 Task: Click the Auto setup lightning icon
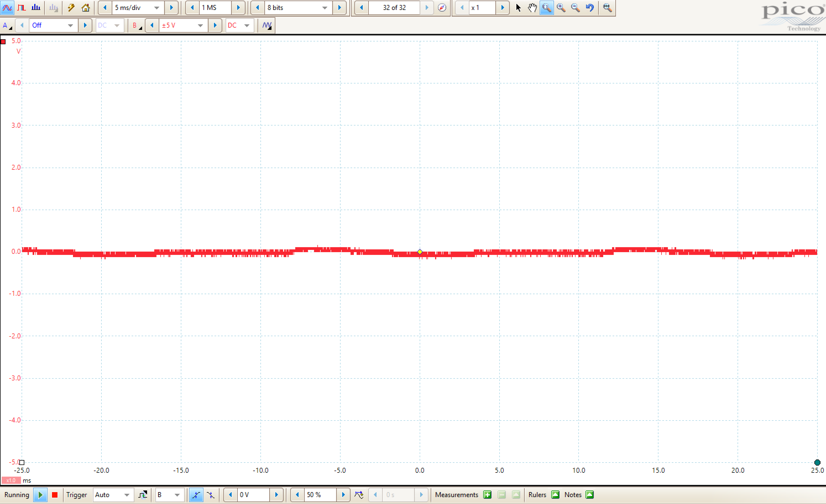tap(71, 7)
